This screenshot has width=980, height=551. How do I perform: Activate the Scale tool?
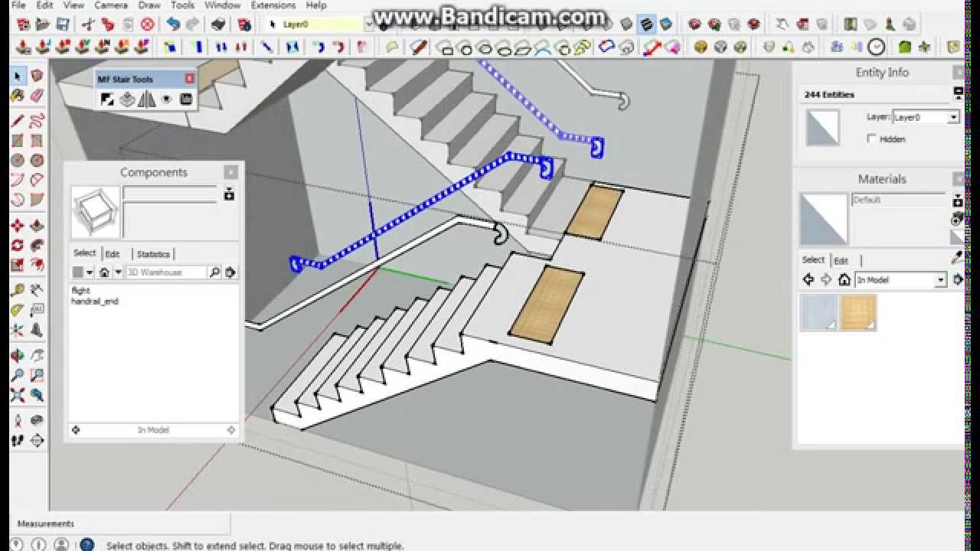[x=17, y=266]
